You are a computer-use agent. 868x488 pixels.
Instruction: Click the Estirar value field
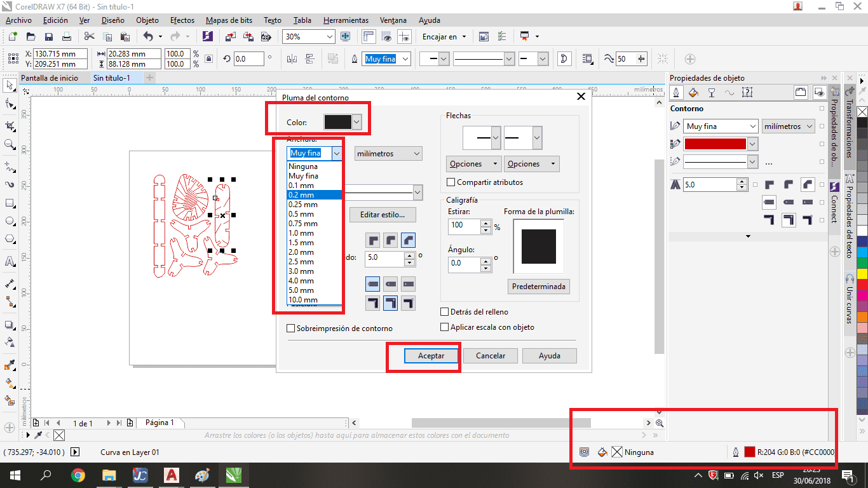(464, 226)
